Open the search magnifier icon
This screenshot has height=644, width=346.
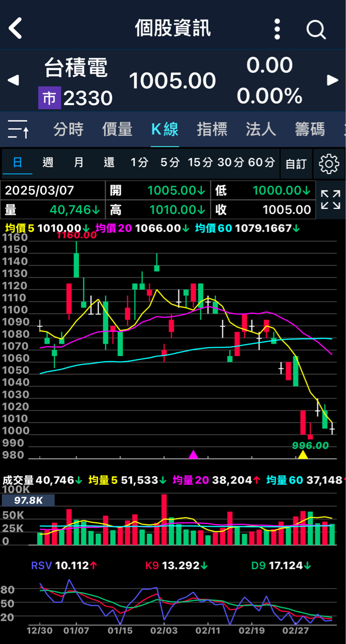tap(316, 30)
